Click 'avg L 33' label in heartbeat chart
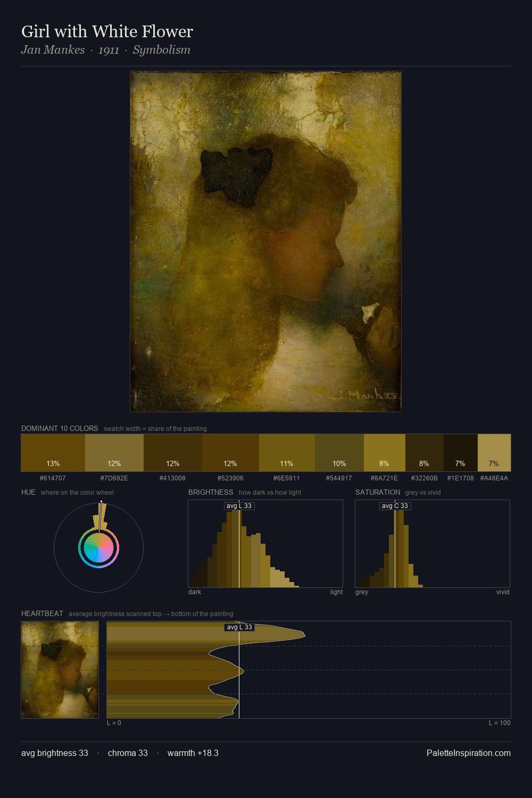This screenshot has height=798, width=532. [239, 627]
